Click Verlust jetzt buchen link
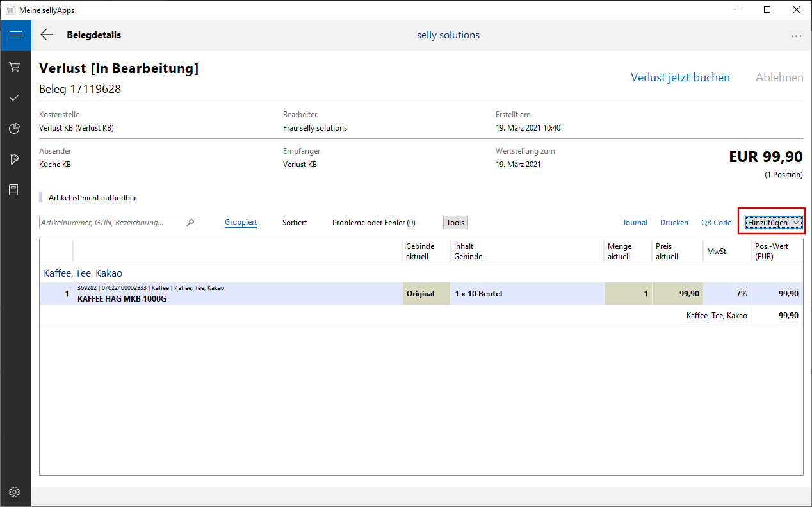The width and height of the screenshot is (812, 507). click(680, 77)
